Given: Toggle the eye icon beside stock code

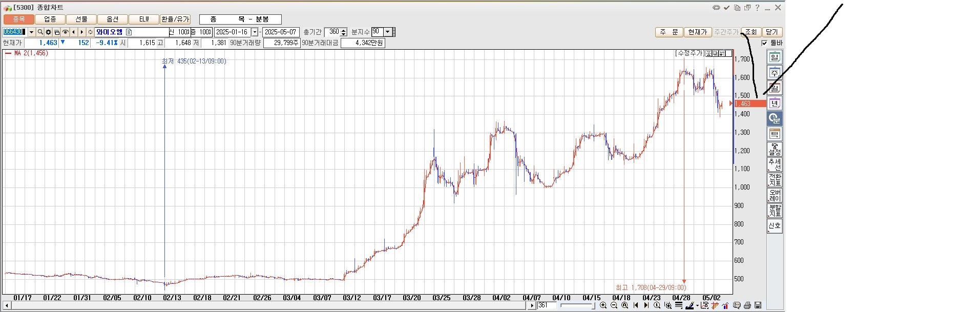Looking at the screenshot, I should point(65,32).
